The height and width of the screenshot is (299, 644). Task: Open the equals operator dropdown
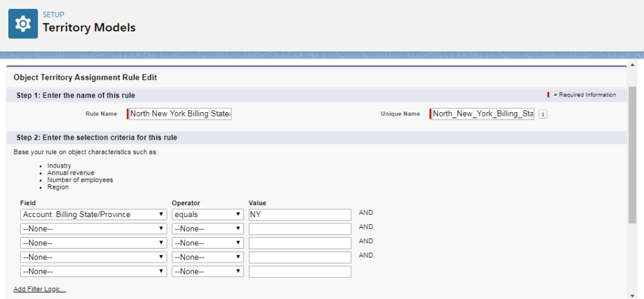coord(208,215)
